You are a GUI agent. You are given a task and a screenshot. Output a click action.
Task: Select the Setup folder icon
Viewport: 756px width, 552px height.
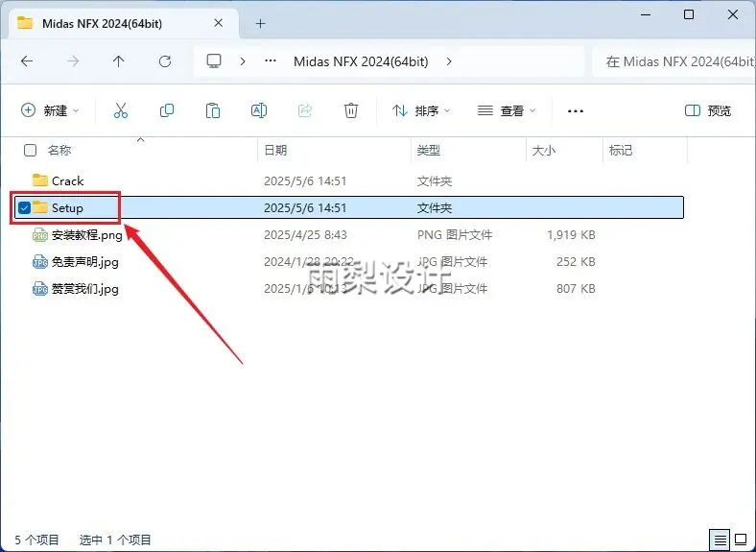coord(40,207)
